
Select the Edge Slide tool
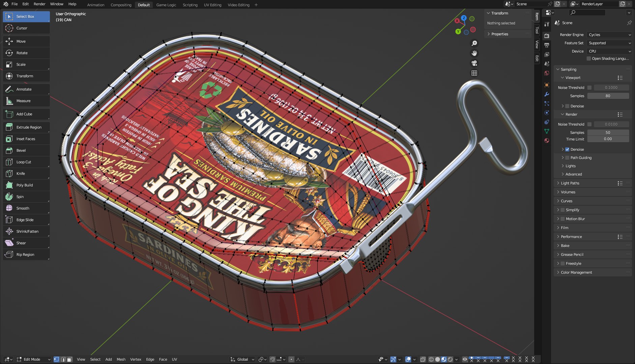point(26,220)
